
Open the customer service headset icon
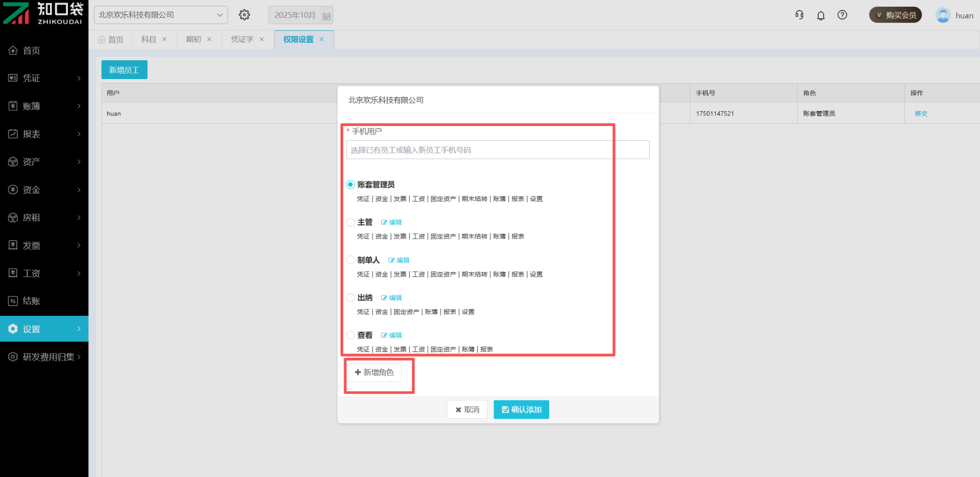(799, 15)
